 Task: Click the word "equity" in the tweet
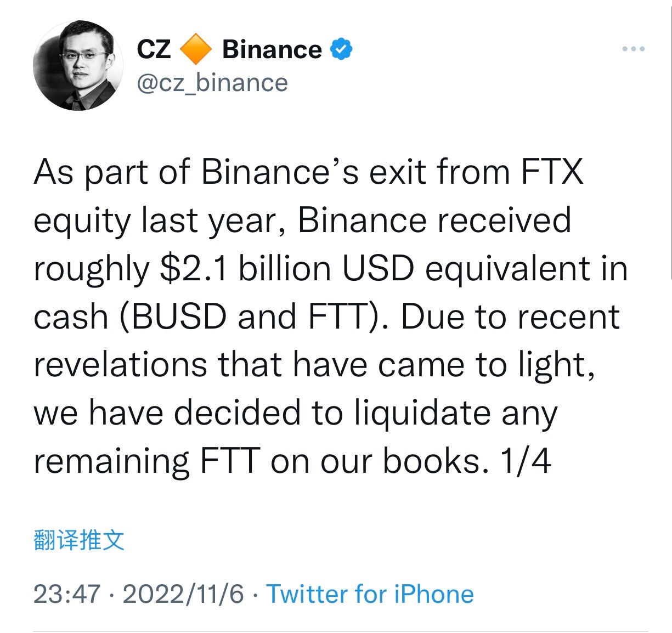[82, 222]
